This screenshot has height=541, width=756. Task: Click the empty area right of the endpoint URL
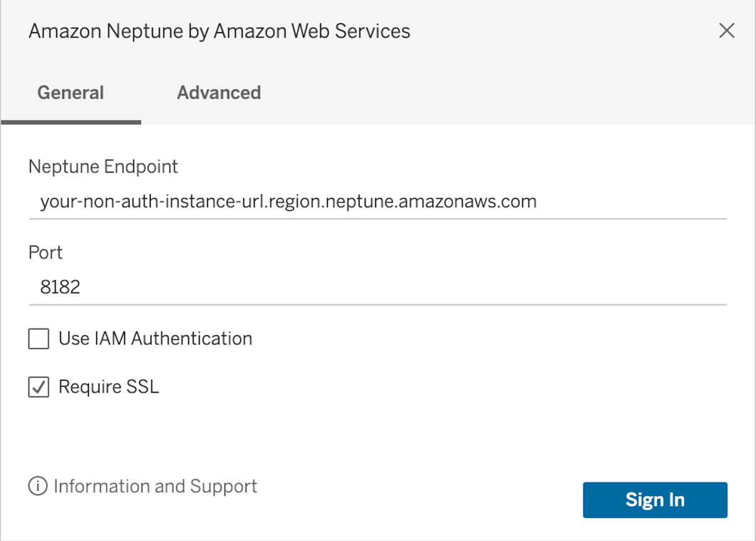pos(631,202)
